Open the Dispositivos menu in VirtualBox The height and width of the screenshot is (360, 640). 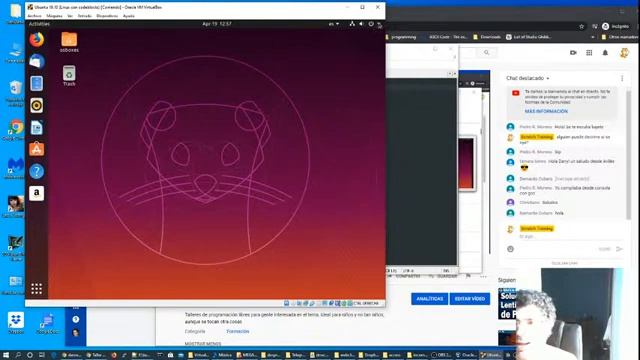pos(107,16)
